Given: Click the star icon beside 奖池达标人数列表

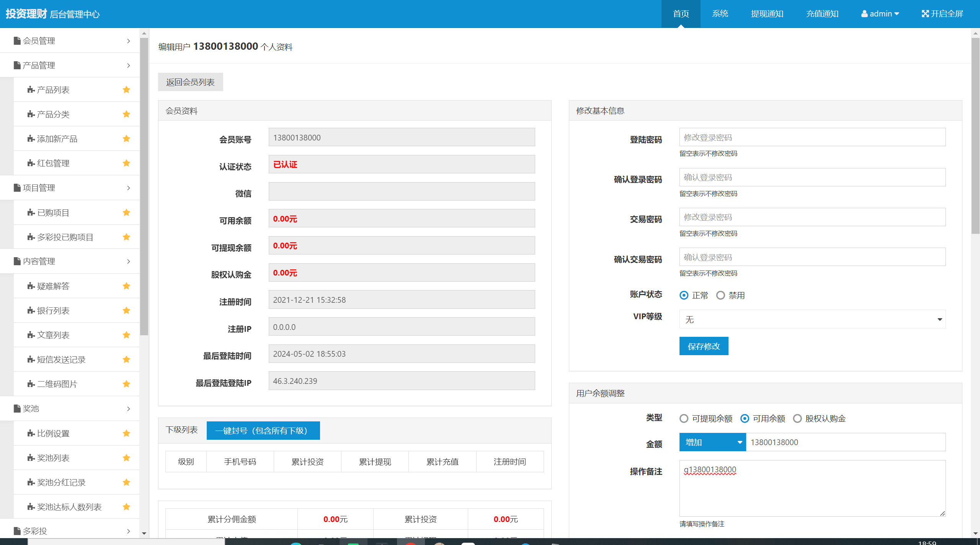Looking at the screenshot, I should (126, 507).
